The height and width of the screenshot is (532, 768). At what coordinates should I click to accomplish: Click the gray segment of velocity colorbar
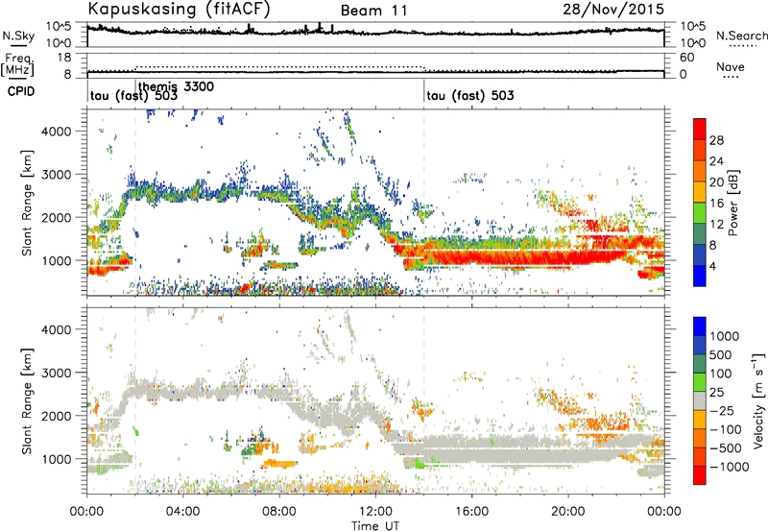700,401
